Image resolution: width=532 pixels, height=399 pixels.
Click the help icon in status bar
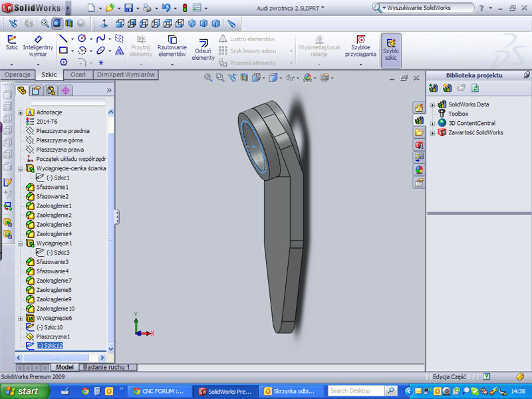click(487, 376)
